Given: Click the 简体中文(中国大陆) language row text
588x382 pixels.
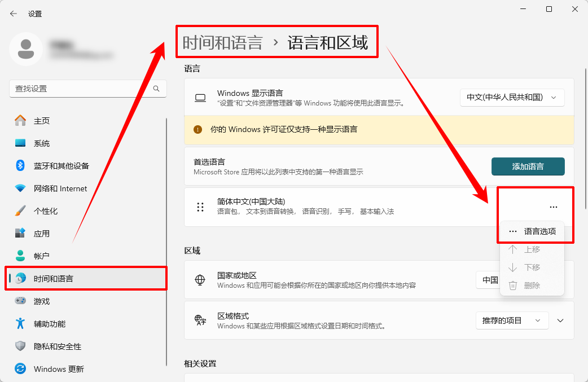Looking at the screenshot, I should point(251,201).
